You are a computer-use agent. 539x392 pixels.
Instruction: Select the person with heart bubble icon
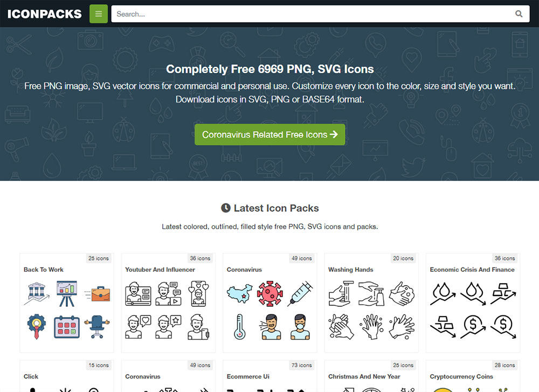tap(138, 327)
